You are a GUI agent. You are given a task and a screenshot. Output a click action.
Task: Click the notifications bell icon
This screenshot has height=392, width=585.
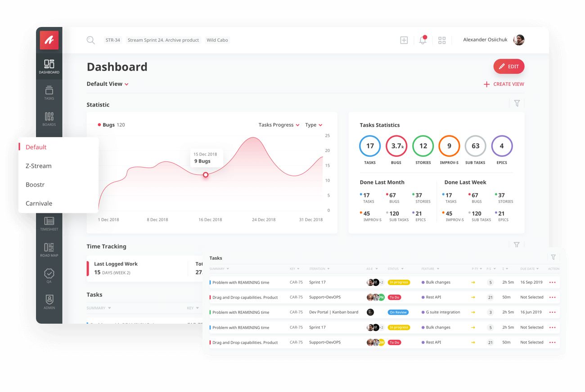(422, 40)
